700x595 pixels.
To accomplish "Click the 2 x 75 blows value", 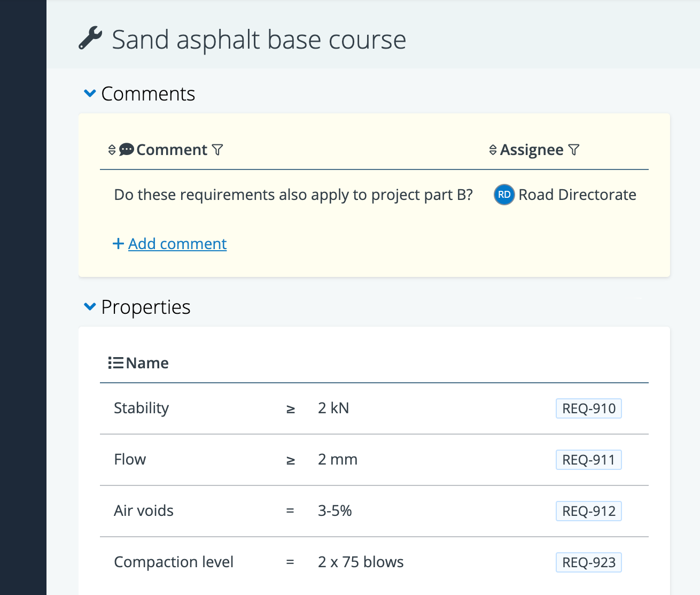I will click(x=361, y=562).
